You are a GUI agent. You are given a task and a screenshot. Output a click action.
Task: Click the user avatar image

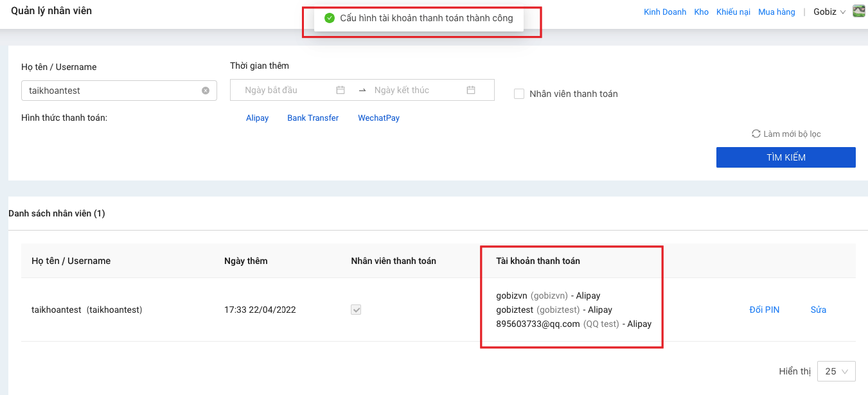(858, 11)
